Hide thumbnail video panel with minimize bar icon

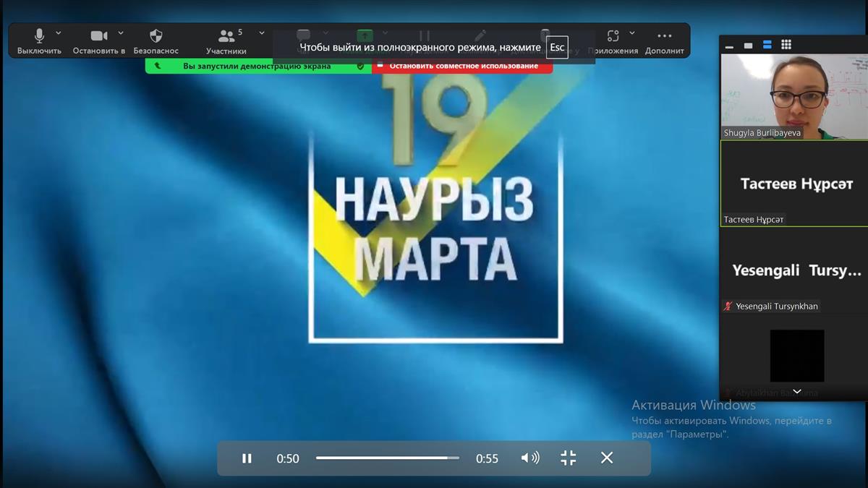click(x=729, y=46)
